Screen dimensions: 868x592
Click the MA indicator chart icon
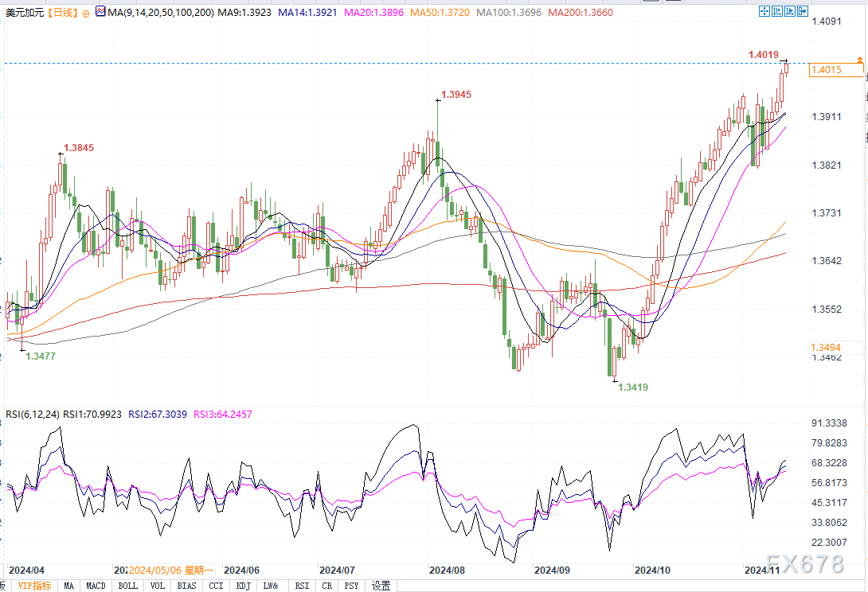pos(99,13)
